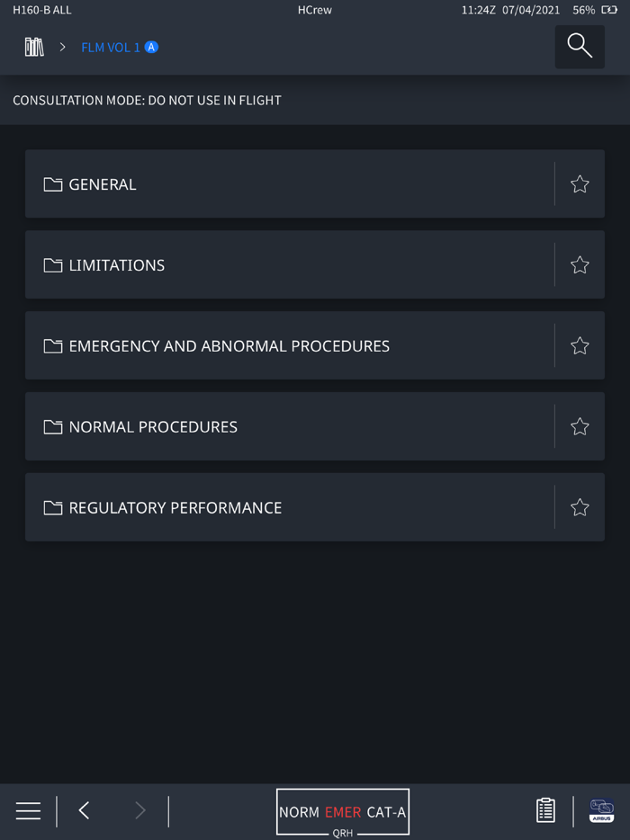Select the red EMER QRH tab
The height and width of the screenshot is (840, 630).
point(342,812)
